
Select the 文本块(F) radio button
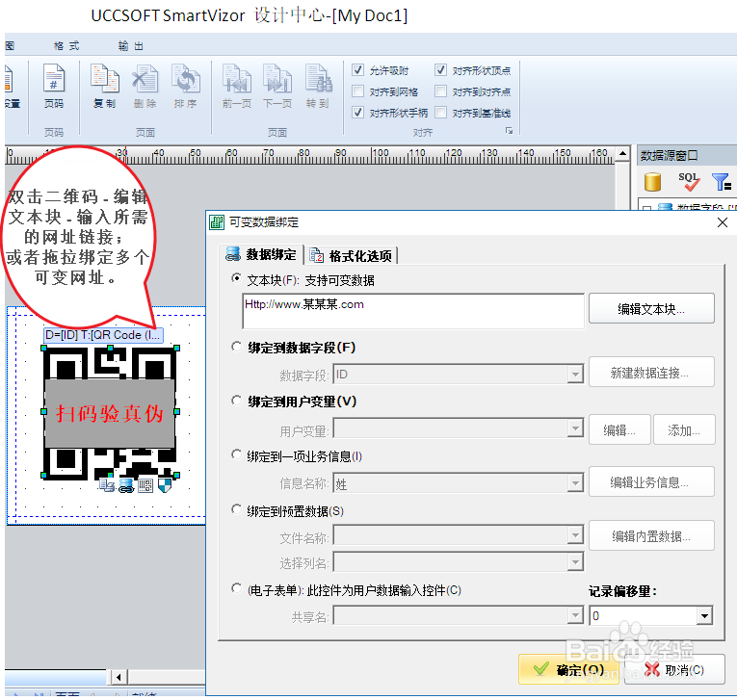237,278
